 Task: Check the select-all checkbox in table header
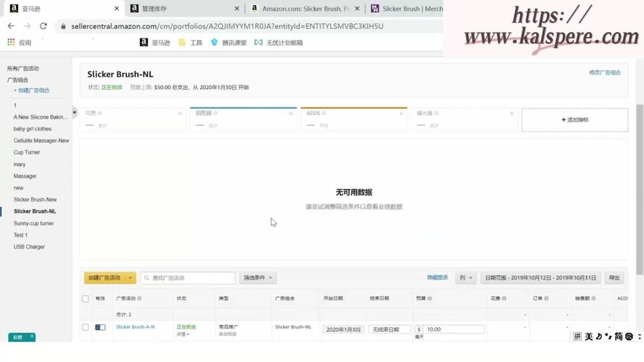click(x=85, y=299)
